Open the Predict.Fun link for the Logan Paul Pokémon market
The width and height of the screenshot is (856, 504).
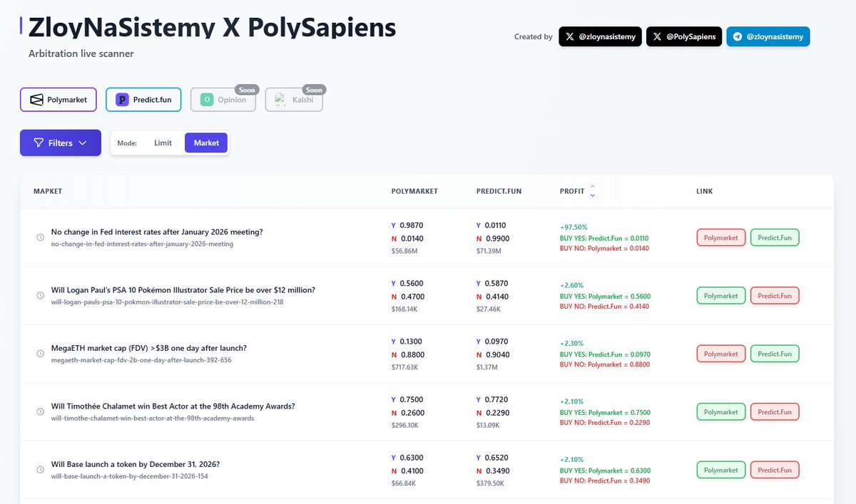(775, 296)
